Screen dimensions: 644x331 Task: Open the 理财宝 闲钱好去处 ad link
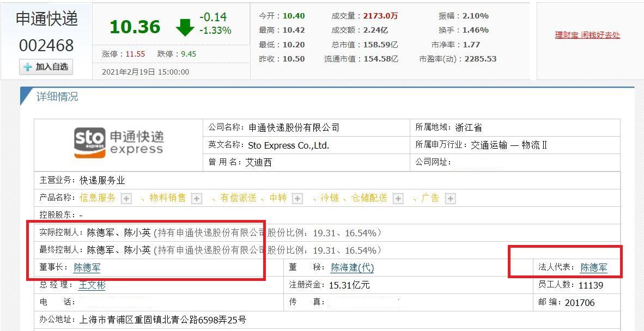pos(587,35)
